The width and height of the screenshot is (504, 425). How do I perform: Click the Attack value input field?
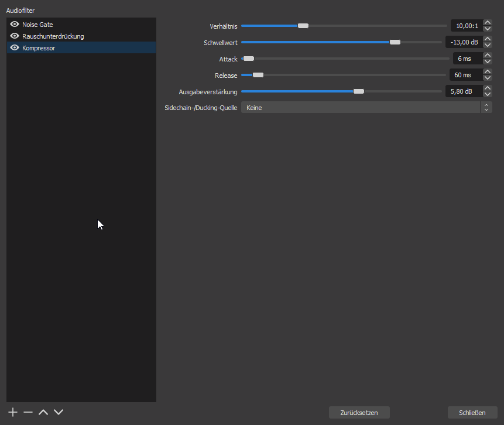pos(467,59)
